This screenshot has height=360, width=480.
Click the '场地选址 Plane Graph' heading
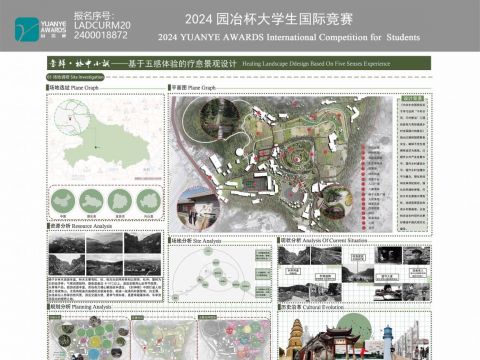(74, 88)
